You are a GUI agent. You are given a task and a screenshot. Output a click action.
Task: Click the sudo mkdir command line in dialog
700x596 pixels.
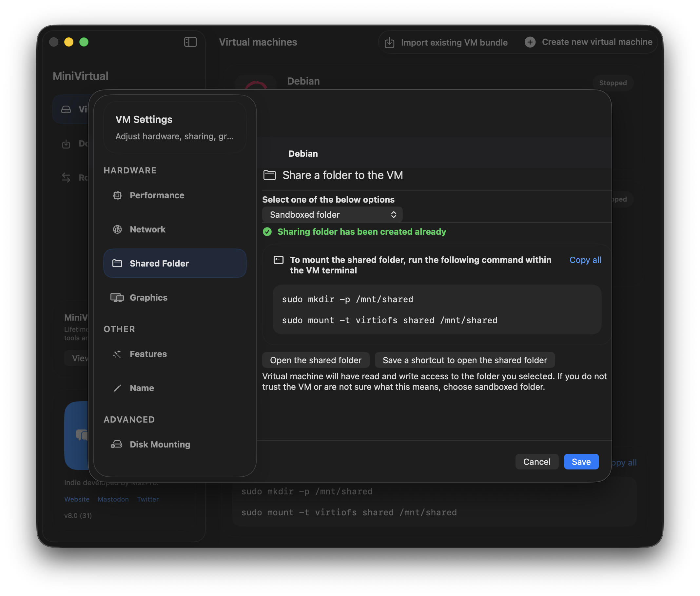[347, 299]
